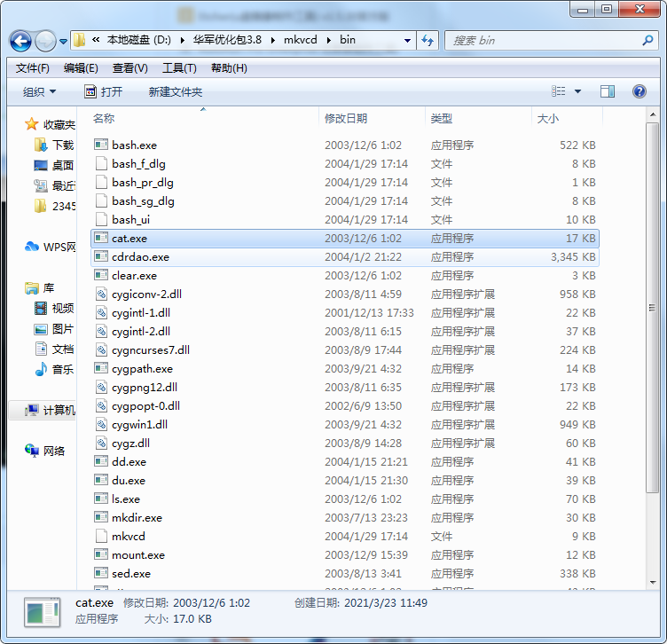
Task: Click the refresh button next to address bar
Action: click(x=428, y=41)
